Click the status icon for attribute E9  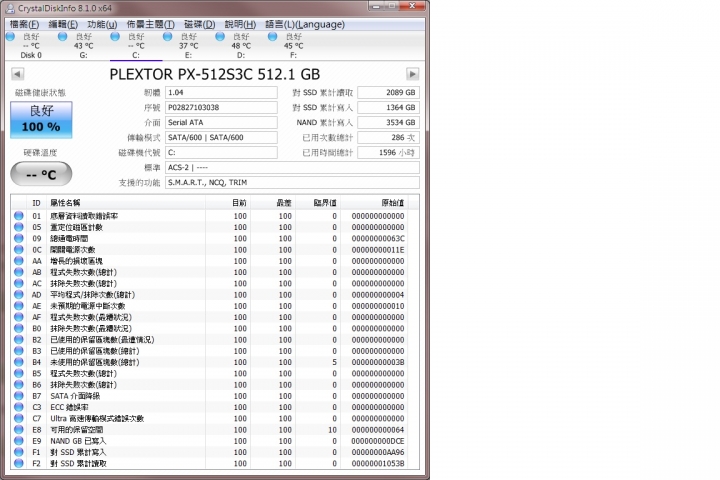coord(19,440)
